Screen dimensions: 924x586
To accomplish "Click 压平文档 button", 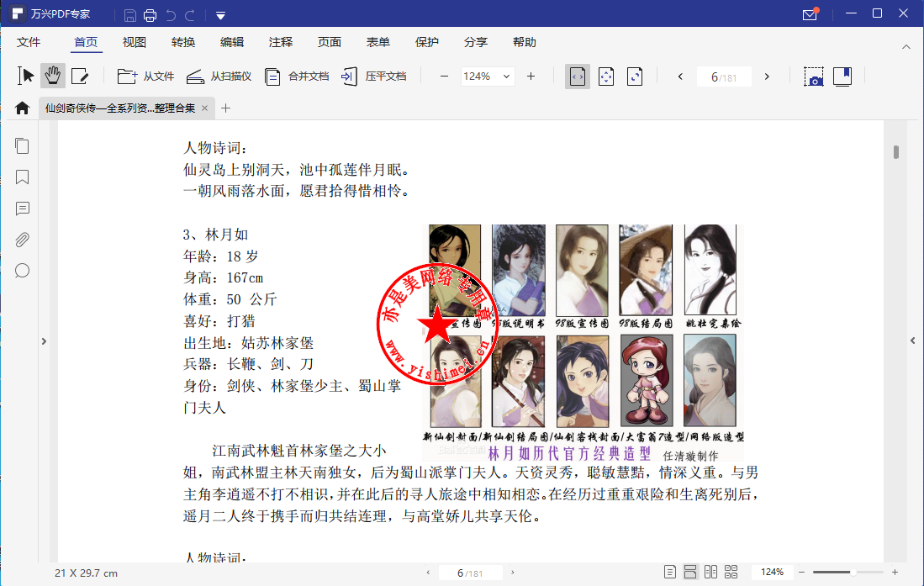I will [373, 76].
